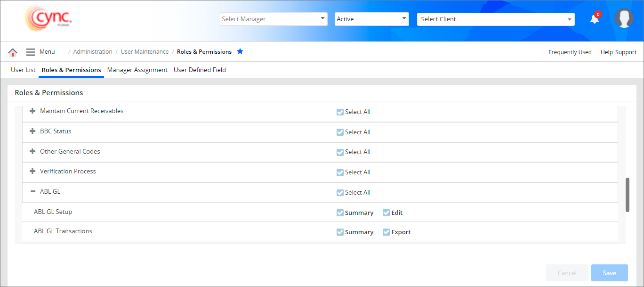Toggle Edit checkbox for ABL GL Setup
This screenshot has height=287, width=644.
point(386,213)
